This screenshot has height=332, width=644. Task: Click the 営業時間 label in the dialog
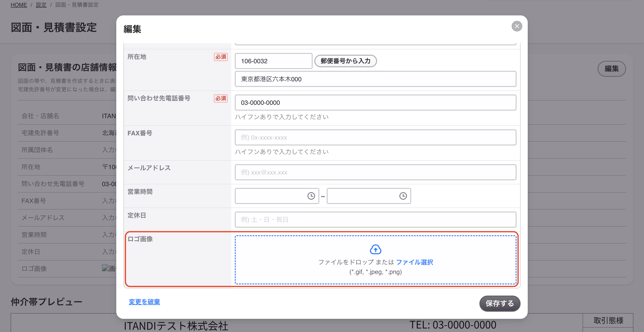pyautogui.click(x=140, y=192)
